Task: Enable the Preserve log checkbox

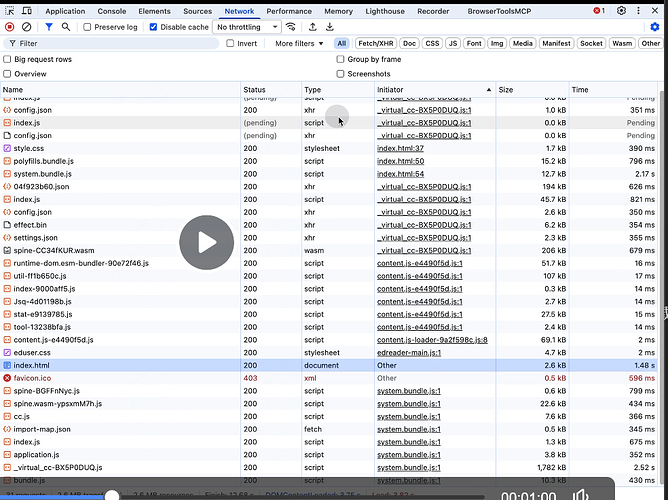Action: [87, 27]
